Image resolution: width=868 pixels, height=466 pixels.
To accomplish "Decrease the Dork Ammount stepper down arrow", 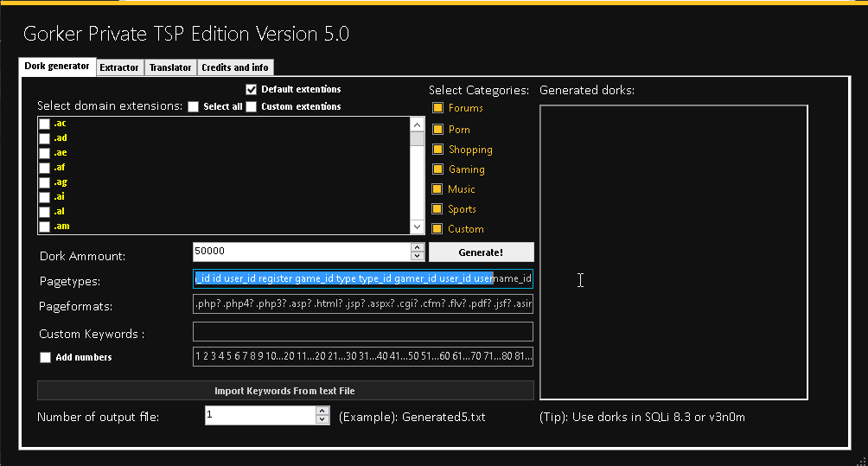I will (x=418, y=256).
